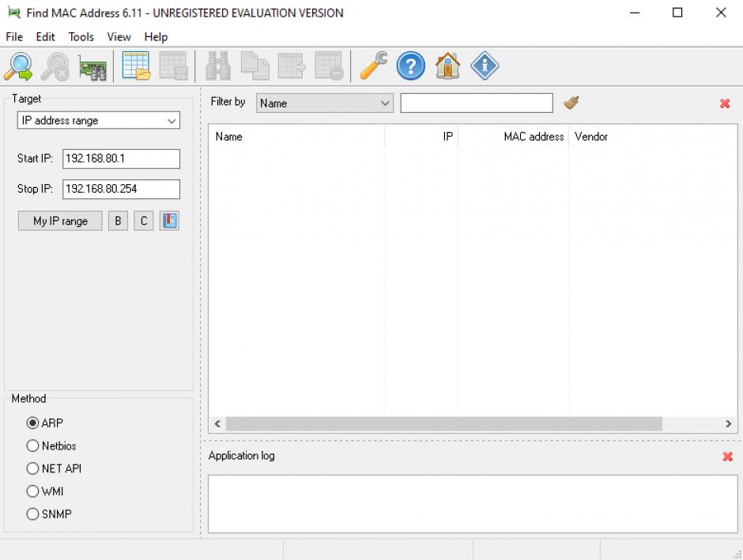Start search with magnifier arrow icon
Image resolution: width=743 pixels, height=560 pixels.
click(18, 66)
